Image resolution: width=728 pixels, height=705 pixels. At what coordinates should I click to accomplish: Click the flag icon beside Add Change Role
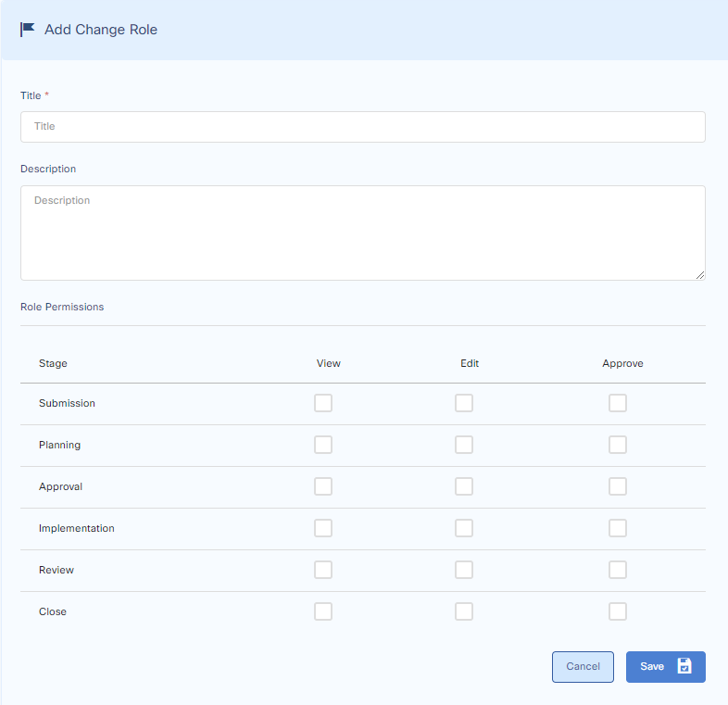pyautogui.click(x=28, y=30)
